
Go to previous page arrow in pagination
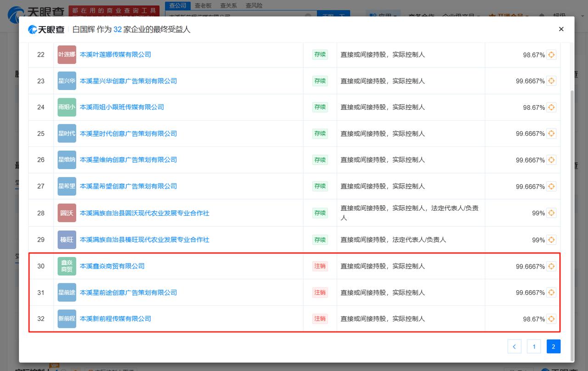(514, 347)
